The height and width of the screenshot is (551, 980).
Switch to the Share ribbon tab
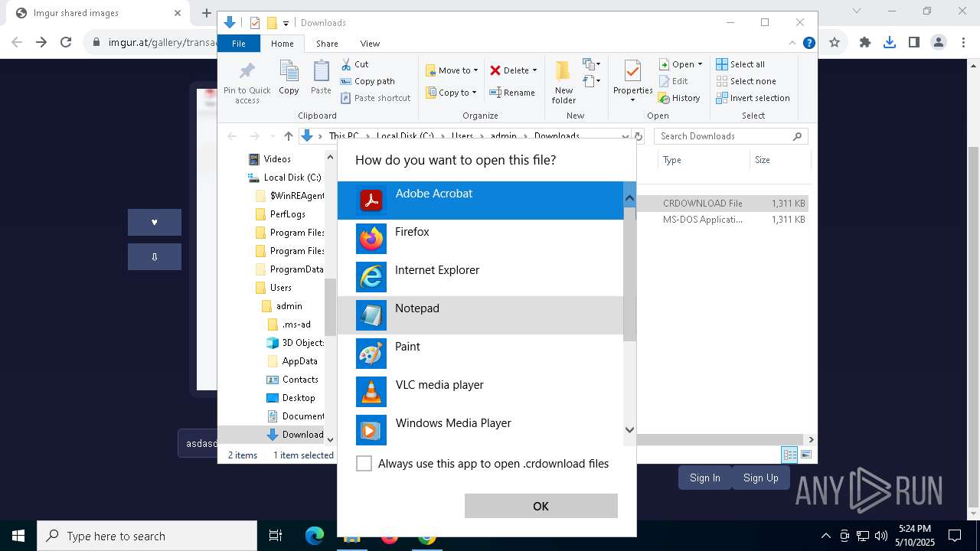coord(327,44)
